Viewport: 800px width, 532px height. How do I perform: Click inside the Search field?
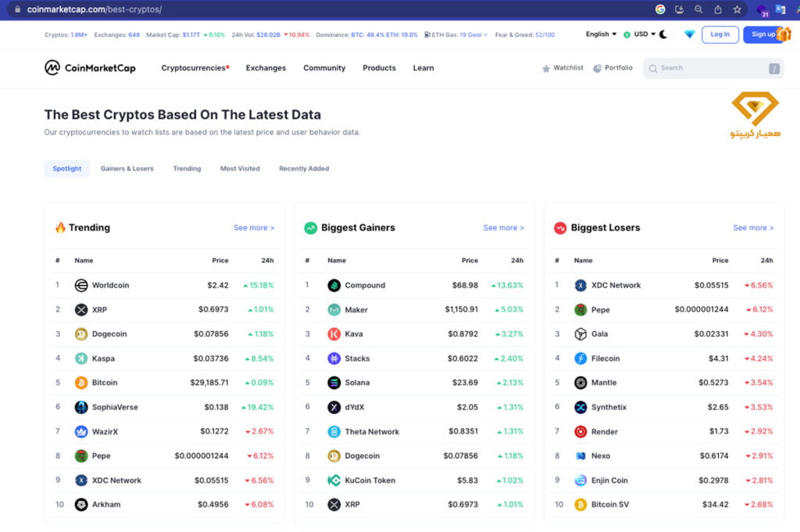pyautogui.click(x=713, y=68)
